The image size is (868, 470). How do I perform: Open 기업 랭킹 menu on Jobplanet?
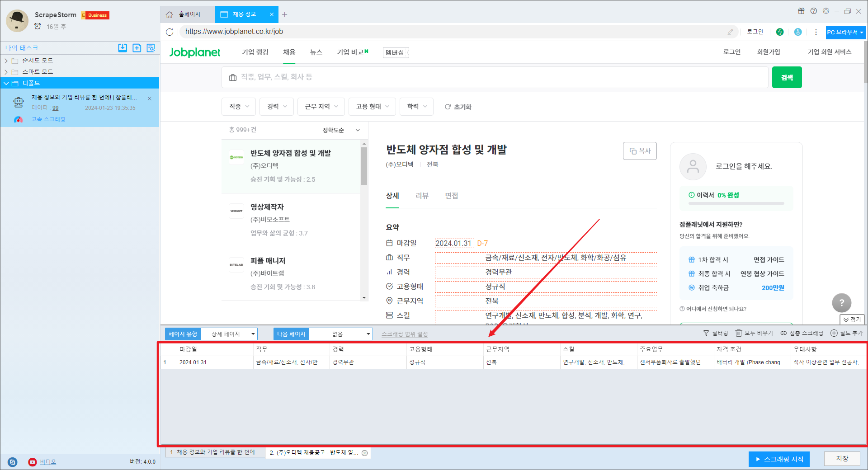tap(255, 52)
